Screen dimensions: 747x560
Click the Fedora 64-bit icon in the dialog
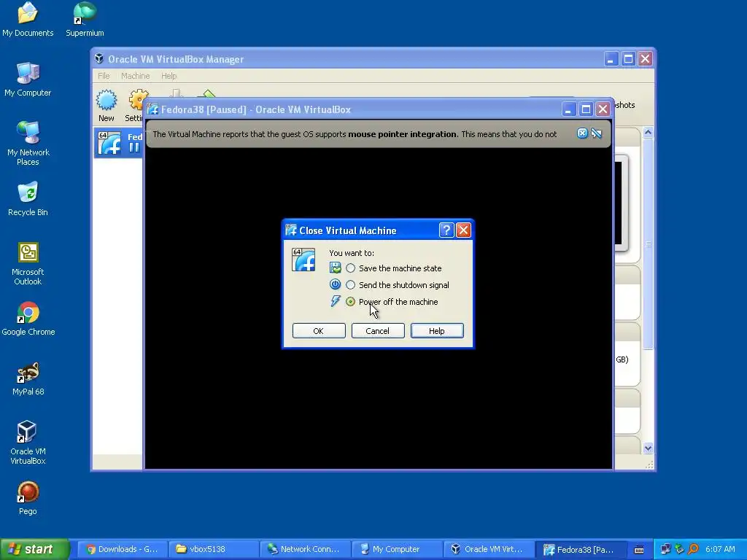[303, 260]
